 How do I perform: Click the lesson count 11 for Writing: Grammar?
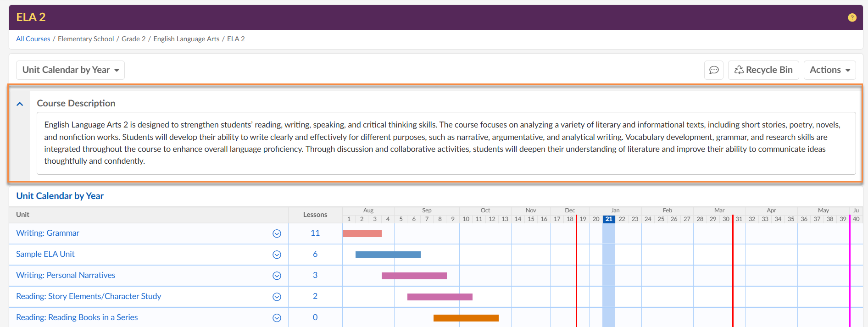(315, 233)
